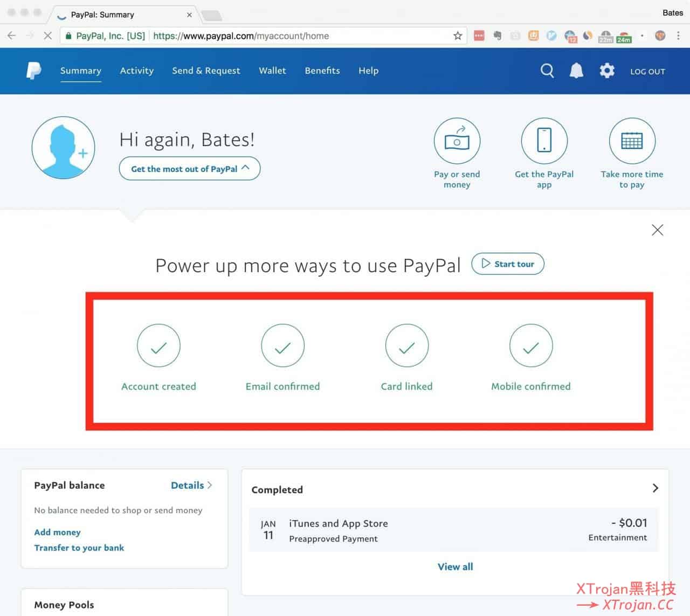Click the Card linked checkmark circle
The height and width of the screenshot is (616, 690).
(407, 346)
